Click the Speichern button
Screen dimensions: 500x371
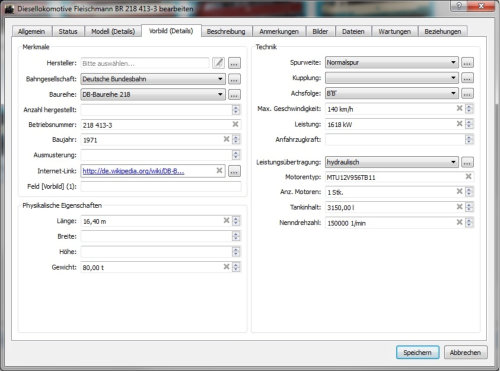[417, 352]
